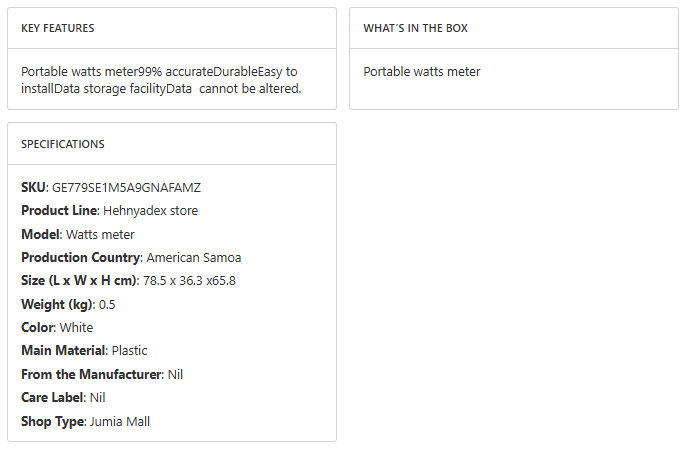Click the WHAT'S IN THE BOX heading

[x=415, y=28]
